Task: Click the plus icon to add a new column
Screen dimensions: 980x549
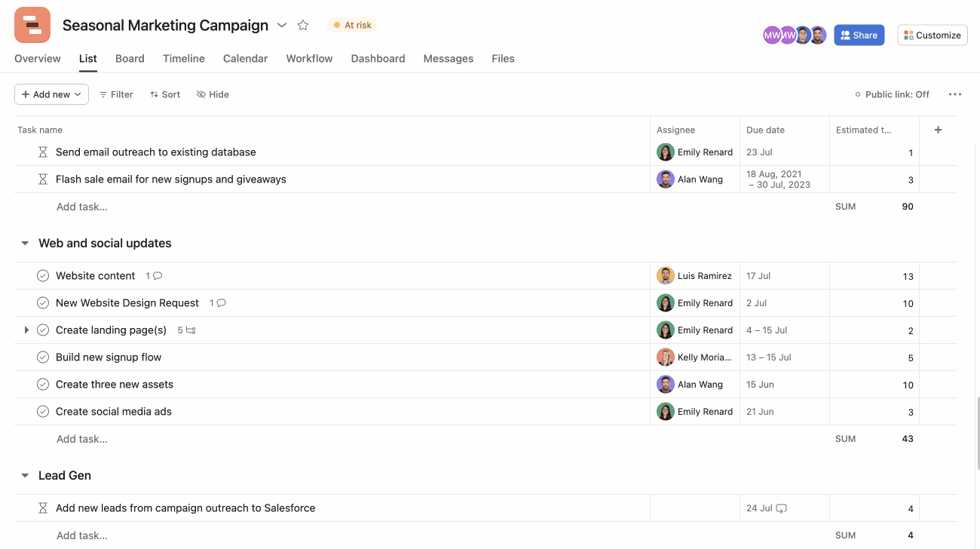Action: point(938,130)
